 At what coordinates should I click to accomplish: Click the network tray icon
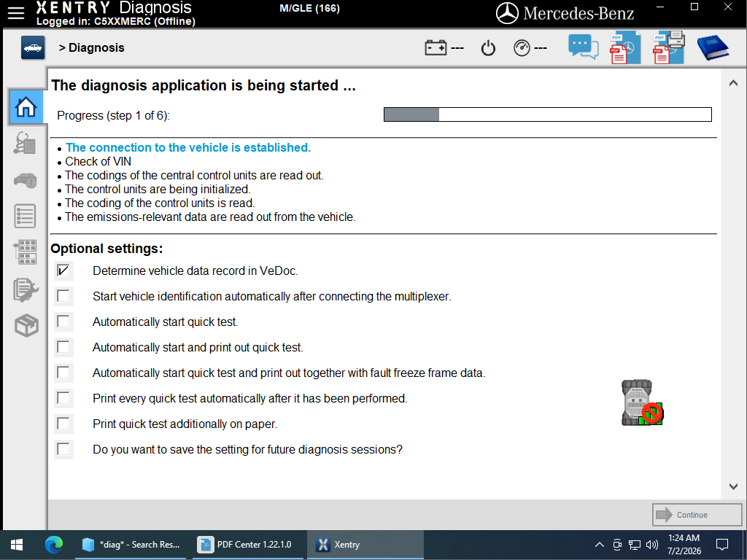[635, 545]
